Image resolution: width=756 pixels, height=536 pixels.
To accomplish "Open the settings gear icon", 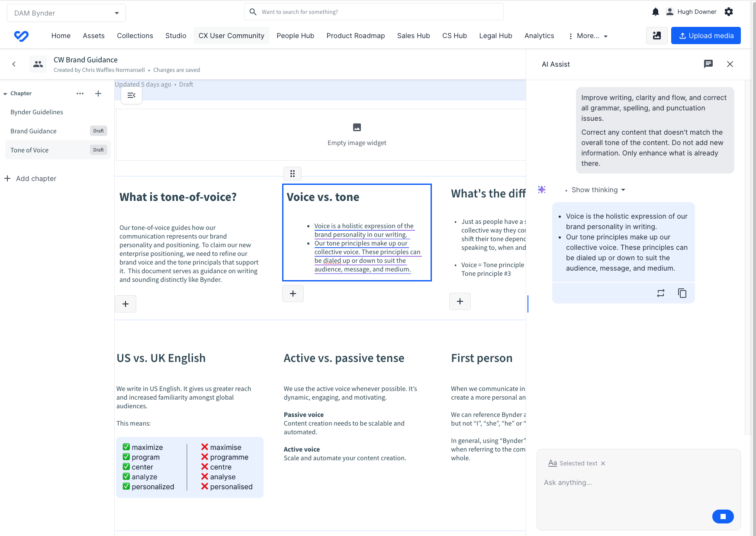I will coord(729,12).
